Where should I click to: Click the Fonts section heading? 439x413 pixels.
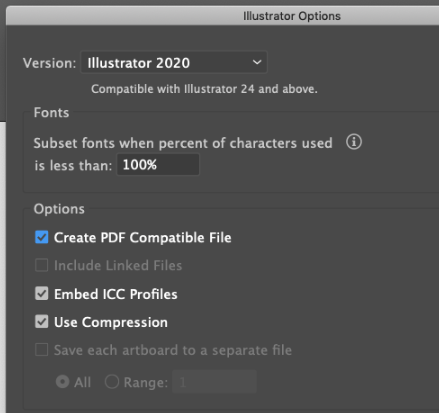[x=51, y=113]
